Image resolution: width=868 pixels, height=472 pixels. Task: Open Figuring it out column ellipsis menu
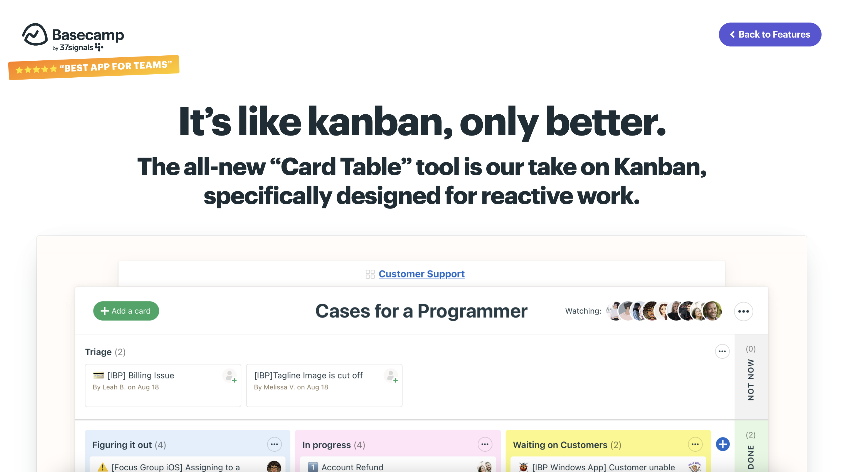[x=274, y=444]
